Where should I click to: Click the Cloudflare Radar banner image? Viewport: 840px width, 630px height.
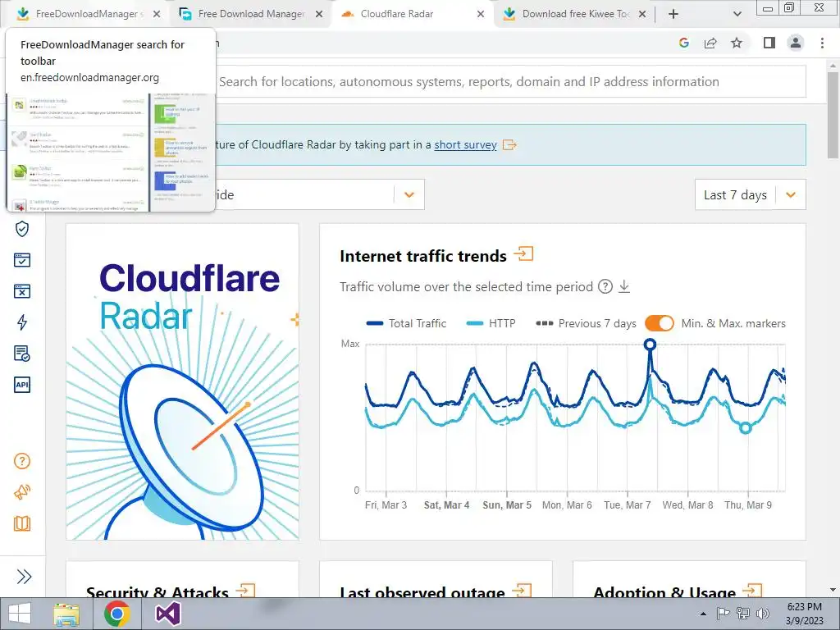(x=182, y=381)
